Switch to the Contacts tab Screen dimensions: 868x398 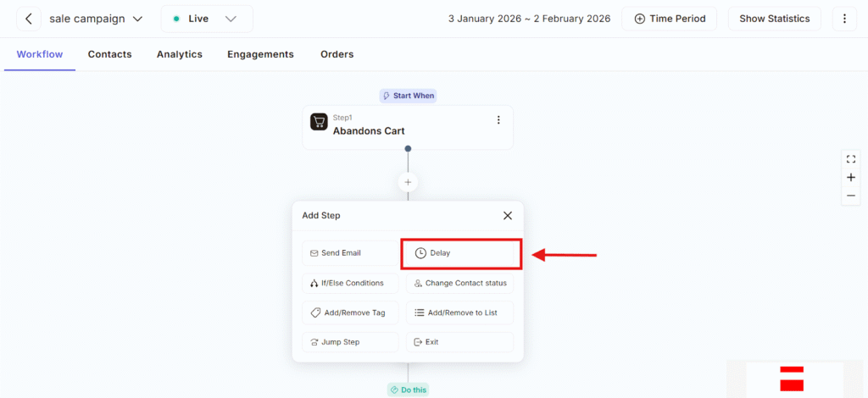(110, 54)
